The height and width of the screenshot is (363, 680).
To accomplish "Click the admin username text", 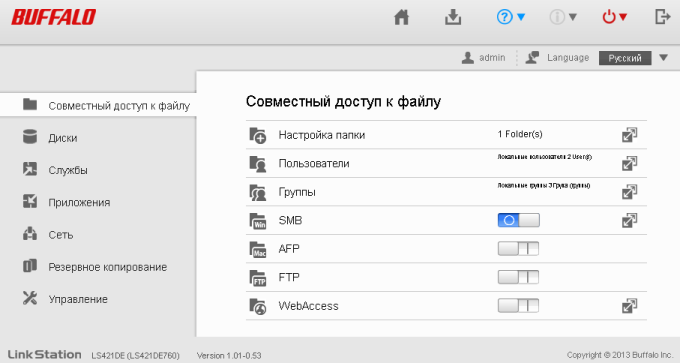I will coord(492,58).
